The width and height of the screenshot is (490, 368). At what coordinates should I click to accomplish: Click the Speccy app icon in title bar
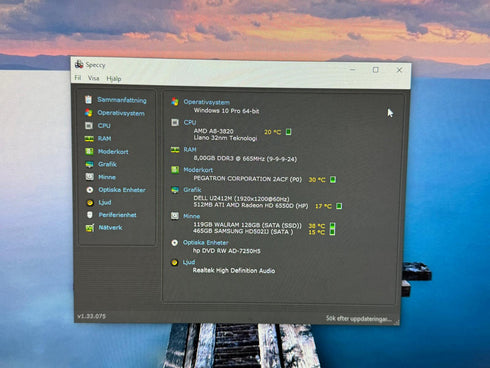[x=79, y=64]
